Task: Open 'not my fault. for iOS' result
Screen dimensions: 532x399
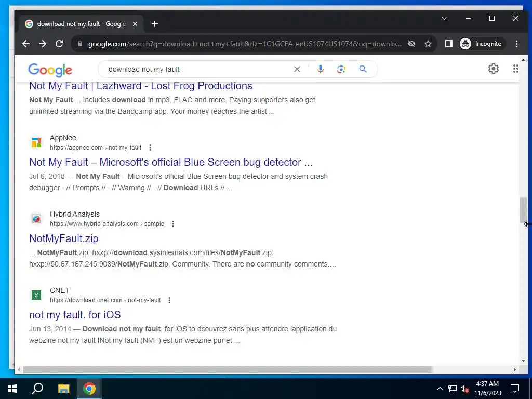Action: (75, 315)
